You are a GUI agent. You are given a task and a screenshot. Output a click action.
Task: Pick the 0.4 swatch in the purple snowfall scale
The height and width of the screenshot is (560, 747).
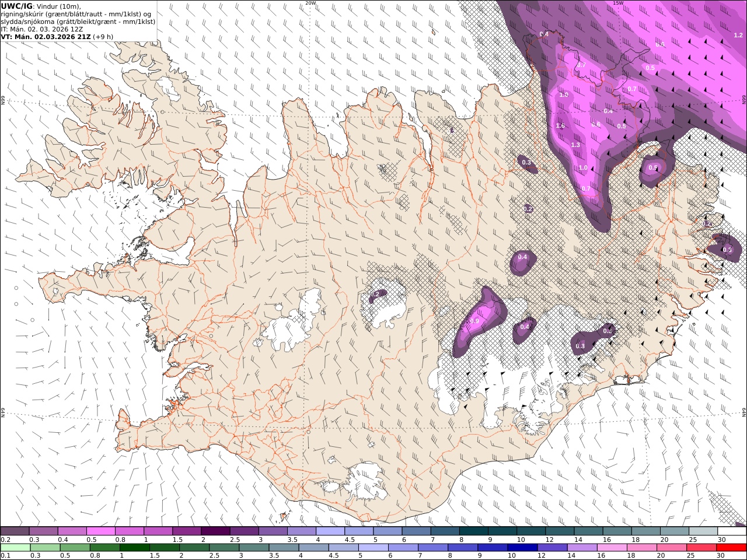[72, 531]
